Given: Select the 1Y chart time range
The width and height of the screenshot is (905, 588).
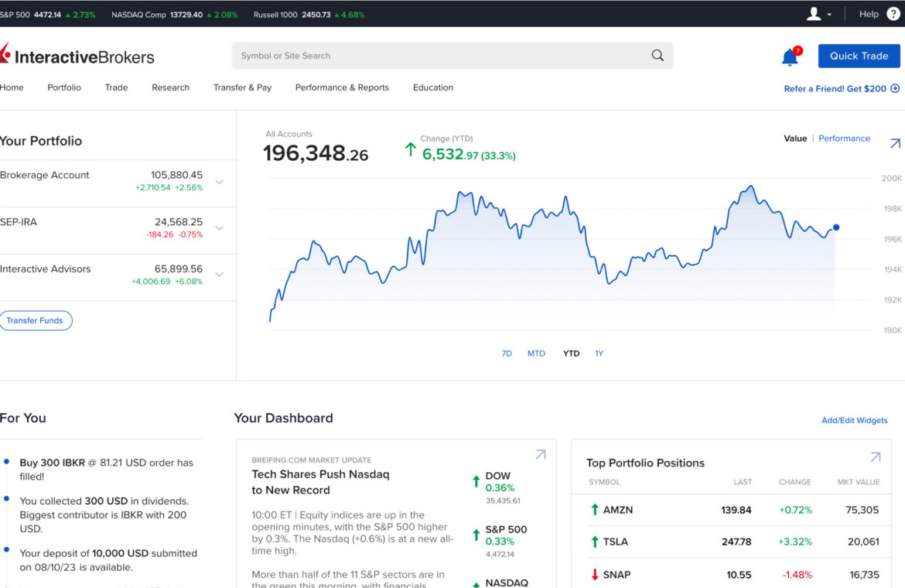Looking at the screenshot, I should click(599, 354).
